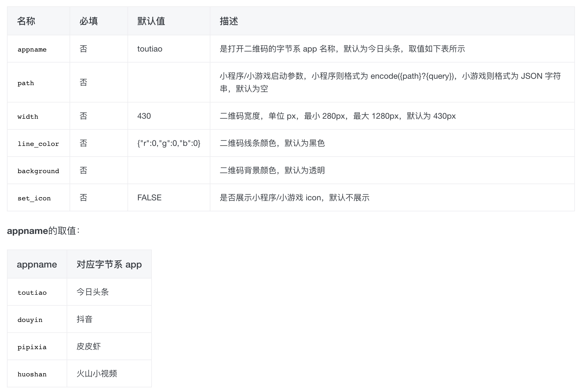Viewport: 583px width, 392px height.
Task: Click the pipixia appname entry
Action: point(32,347)
